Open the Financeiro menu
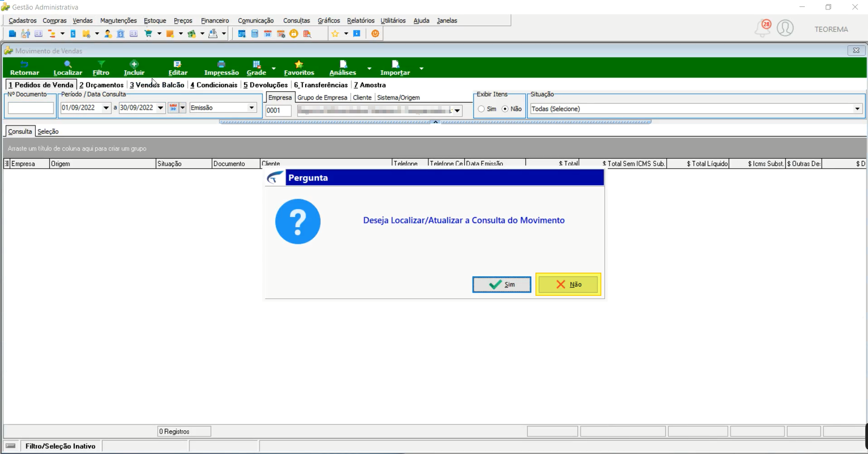Screen dimensions: 868x454 215,21
